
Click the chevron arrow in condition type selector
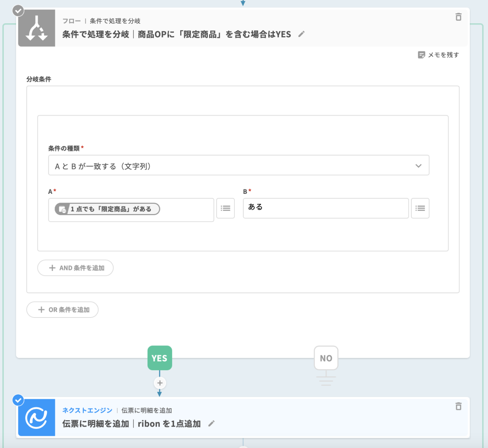point(418,166)
